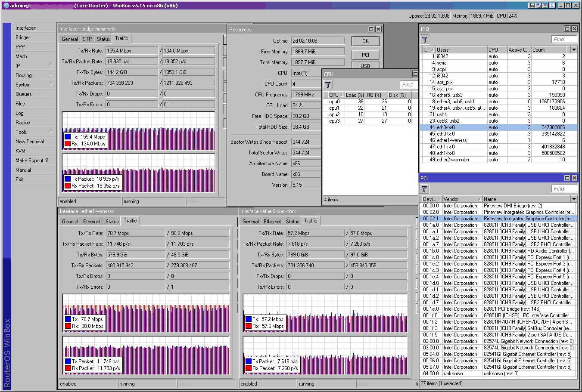
Task: Click the palette icon in the WinBox title bar
Action: [545, 5]
